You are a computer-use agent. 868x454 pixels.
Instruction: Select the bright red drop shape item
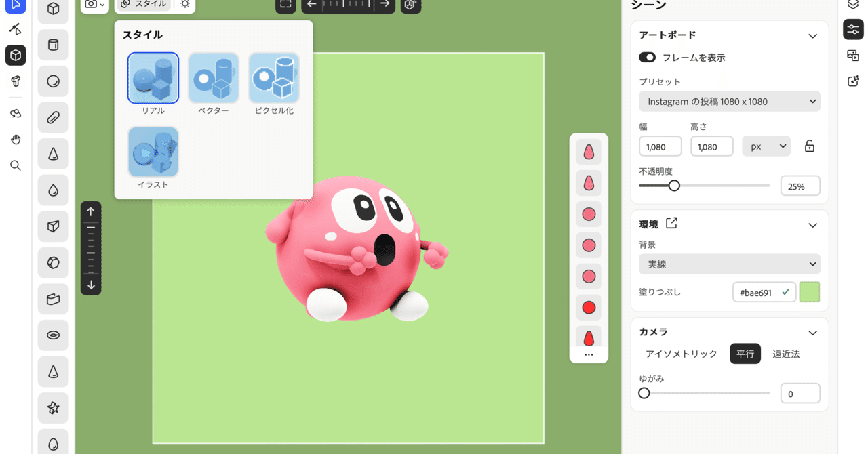point(589,337)
